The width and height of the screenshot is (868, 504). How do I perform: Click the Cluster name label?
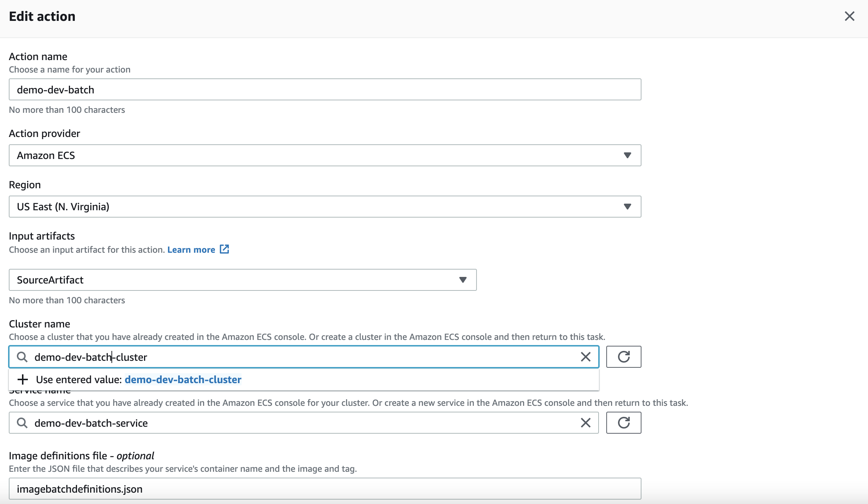click(x=40, y=324)
